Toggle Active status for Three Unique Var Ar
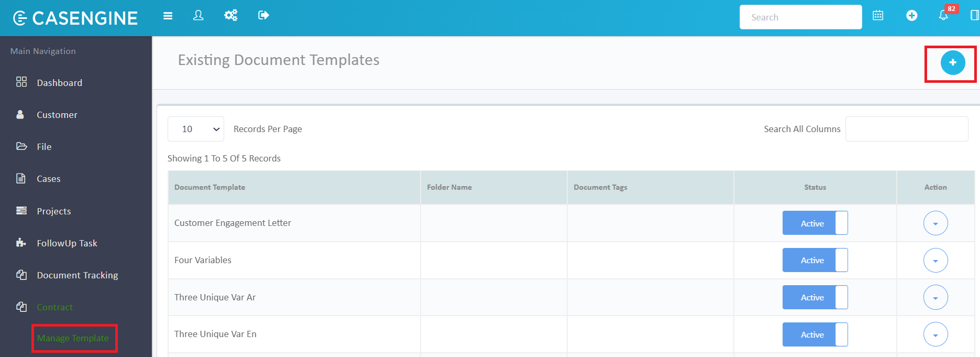 [814, 297]
